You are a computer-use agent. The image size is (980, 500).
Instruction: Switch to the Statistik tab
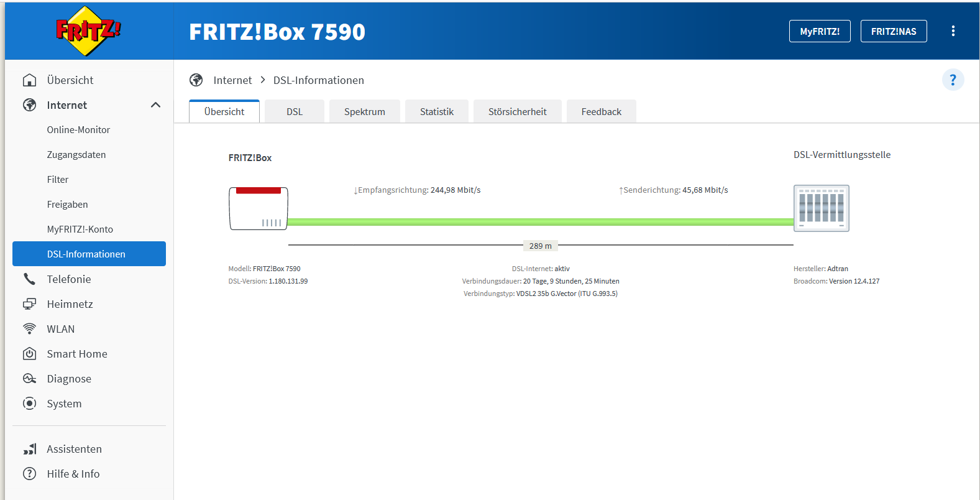point(437,111)
